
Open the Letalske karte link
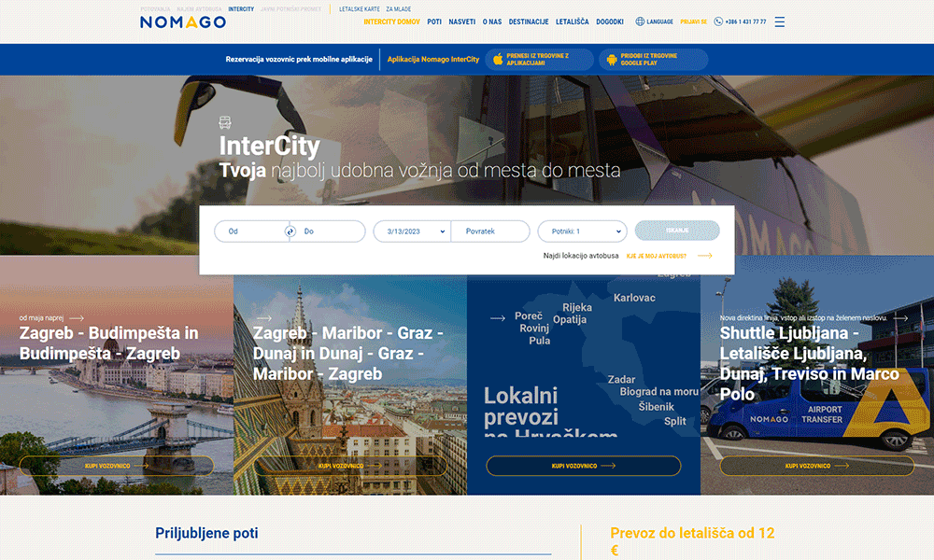[x=360, y=9]
